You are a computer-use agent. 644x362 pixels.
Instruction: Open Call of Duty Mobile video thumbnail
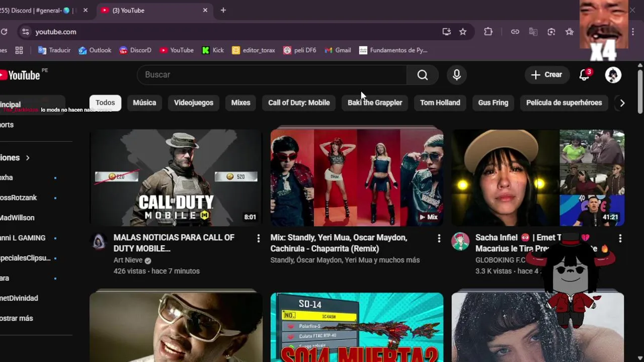coord(176,177)
